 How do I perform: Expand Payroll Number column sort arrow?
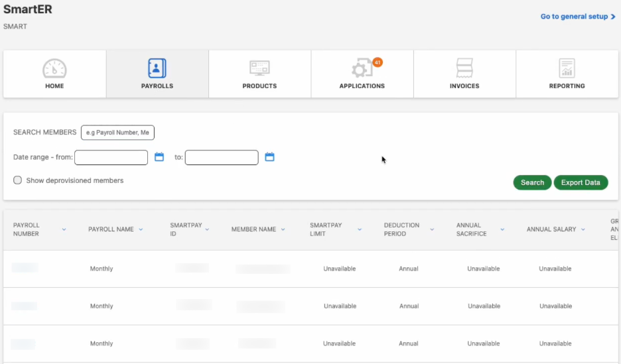point(64,229)
